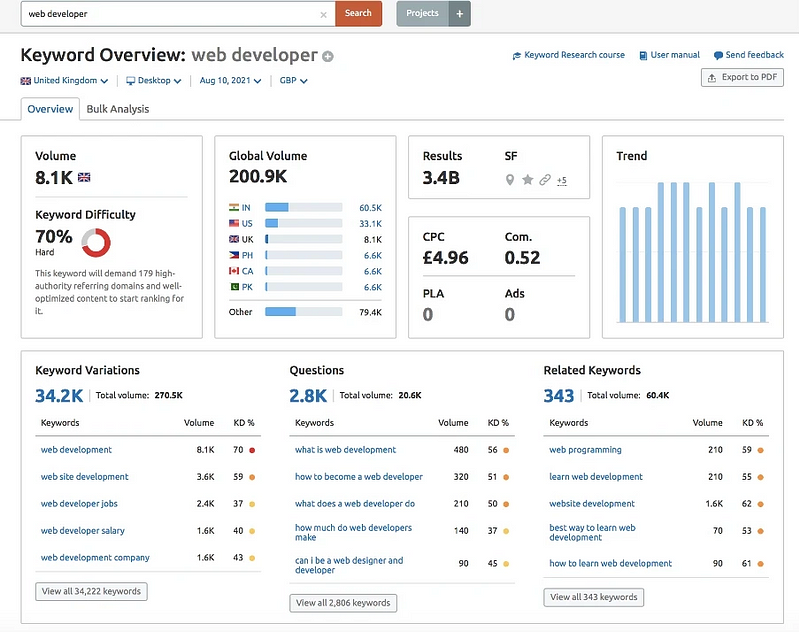Click the orange Search button
This screenshot has height=632, width=800.
click(358, 14)
